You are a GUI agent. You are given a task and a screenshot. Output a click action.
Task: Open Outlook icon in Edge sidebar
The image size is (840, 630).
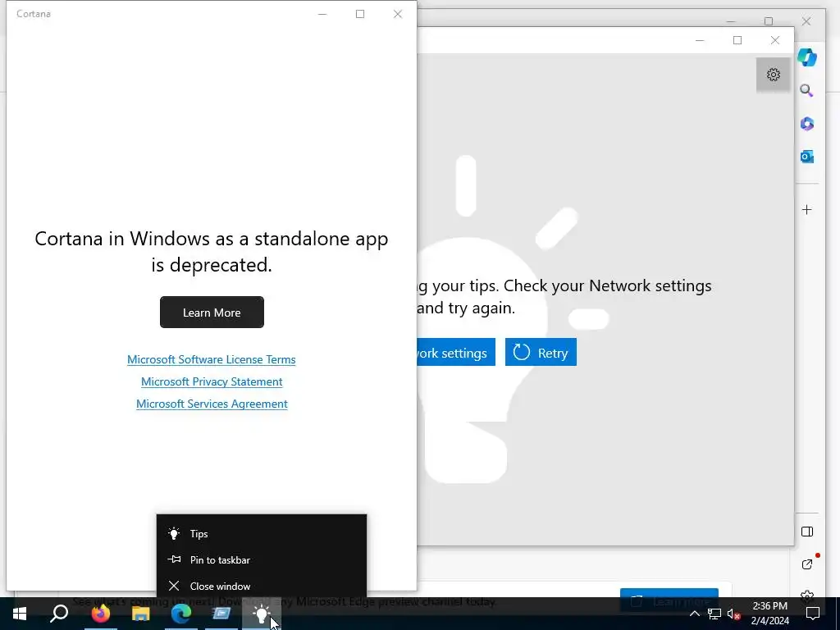(807, 157)
